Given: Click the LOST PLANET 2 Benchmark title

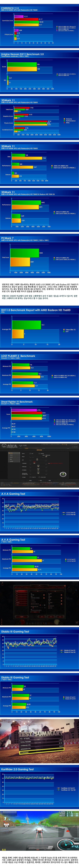Looking at the screenshot, I should (18, 356).
